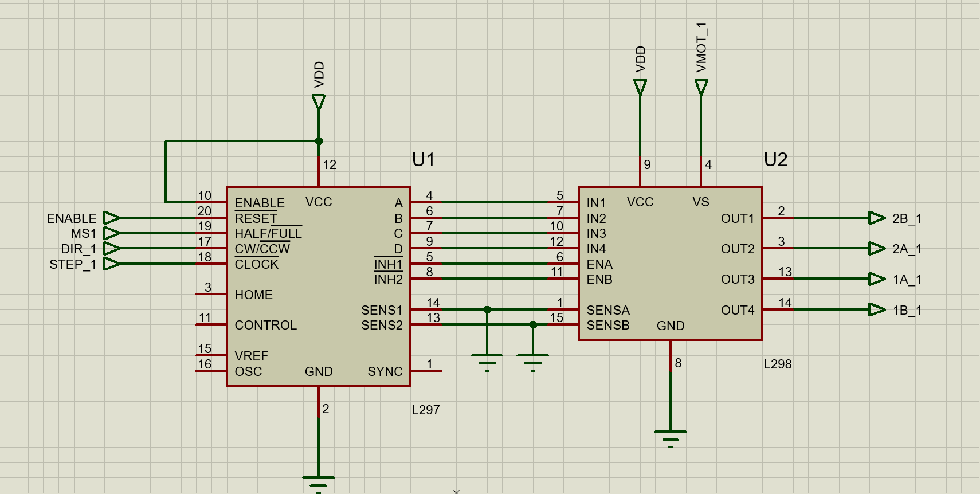Viewport: 980px width, 494px height.
Task: Click the OUT3 pin label on U2
Action: point(738,279)
